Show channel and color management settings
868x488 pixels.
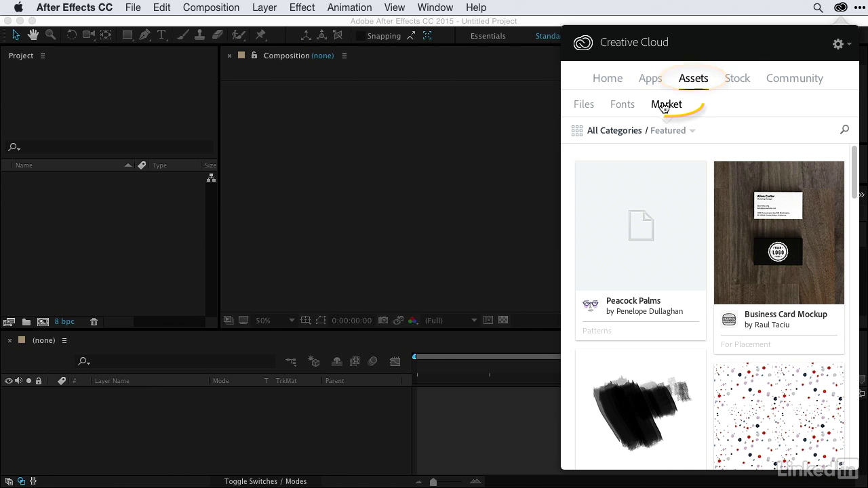pos(413,321)
